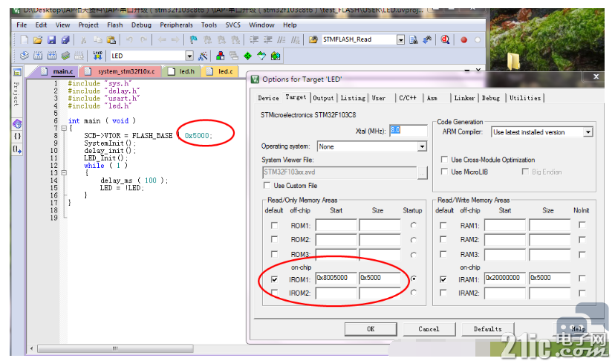This screenshot has width=615, height=364.
Task: Enable Use Cross-Module Optimization
Action: pos(444,160)
